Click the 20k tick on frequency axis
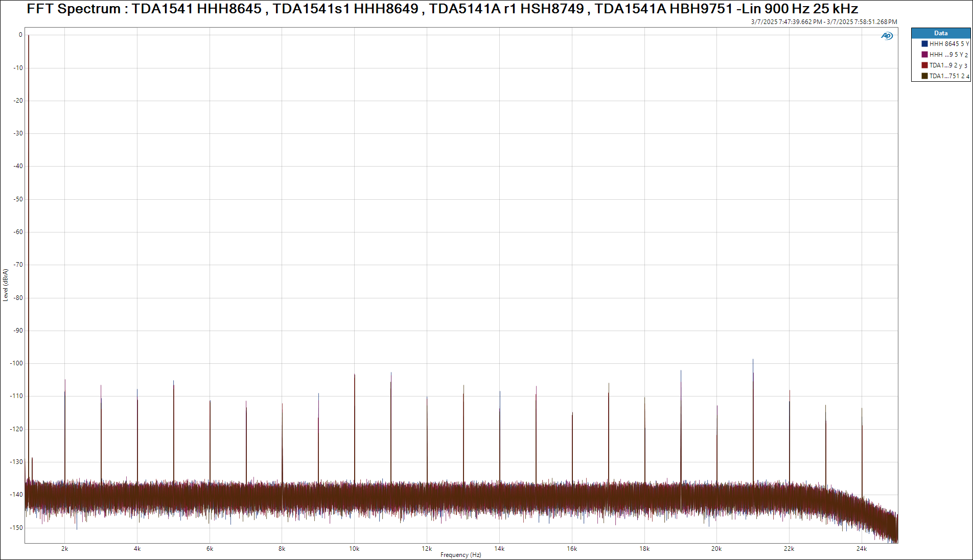This screenshot has height=560, width=973. pyautogui.click(x=716, y=549)
